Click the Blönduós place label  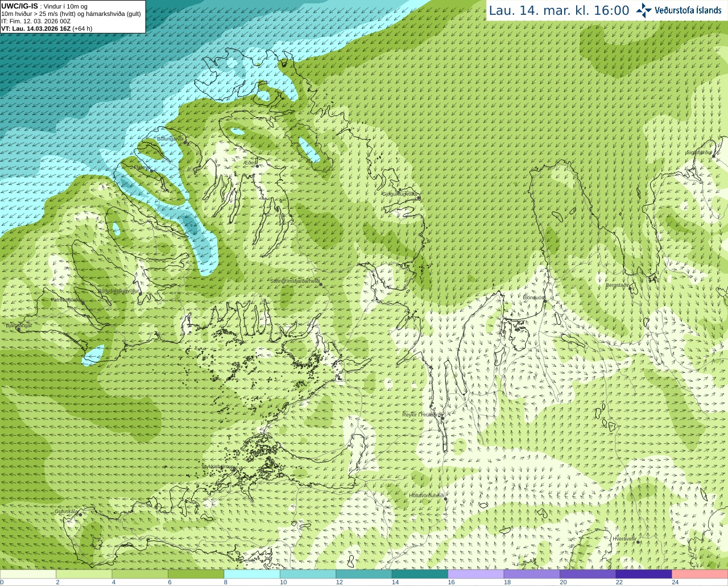click(533, 298)
